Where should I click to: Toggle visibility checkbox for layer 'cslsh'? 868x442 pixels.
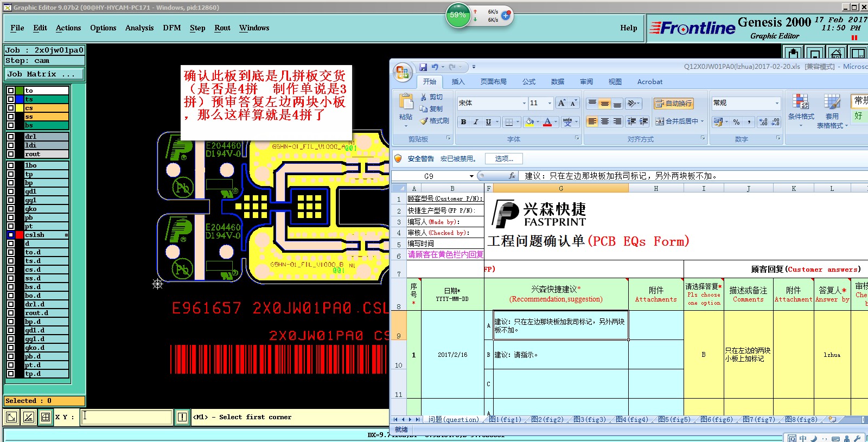click(10, 235)
